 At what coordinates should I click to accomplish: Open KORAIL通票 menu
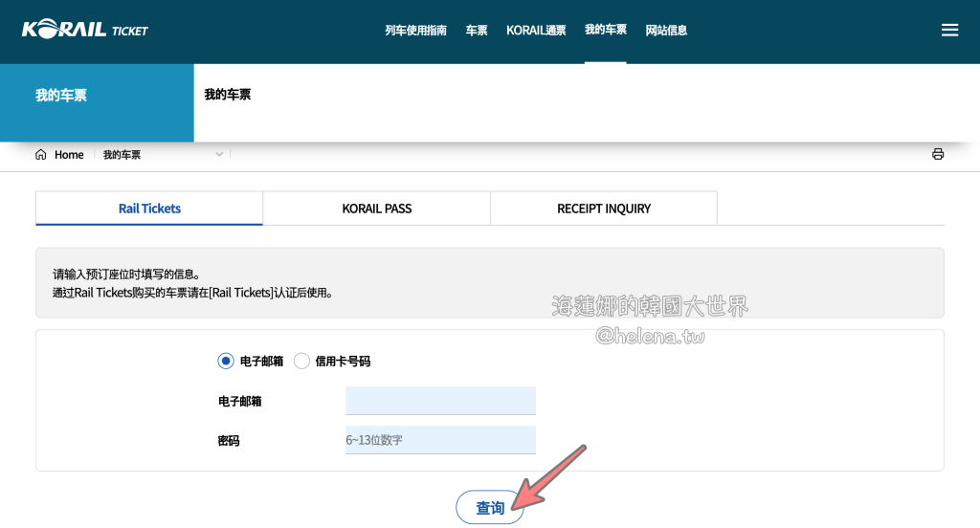click(536, 30)
